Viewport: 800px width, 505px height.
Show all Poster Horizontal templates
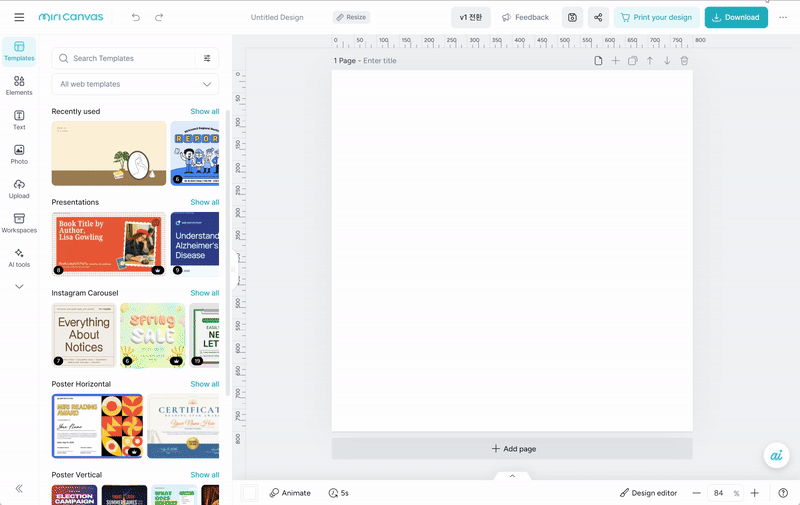tap(205, 384)
